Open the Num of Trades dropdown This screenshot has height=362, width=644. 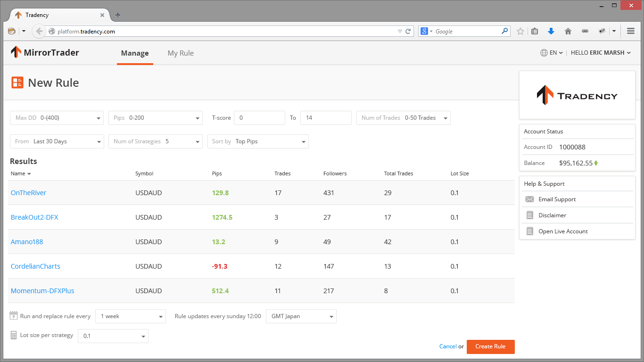pos(403,118)
